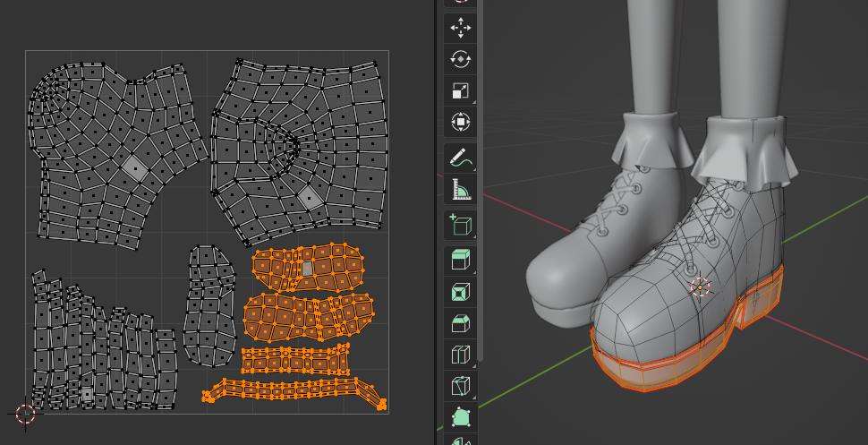Select the Transform tool
868x445 pixels.
pyautogui.click(x=461, y=122)
